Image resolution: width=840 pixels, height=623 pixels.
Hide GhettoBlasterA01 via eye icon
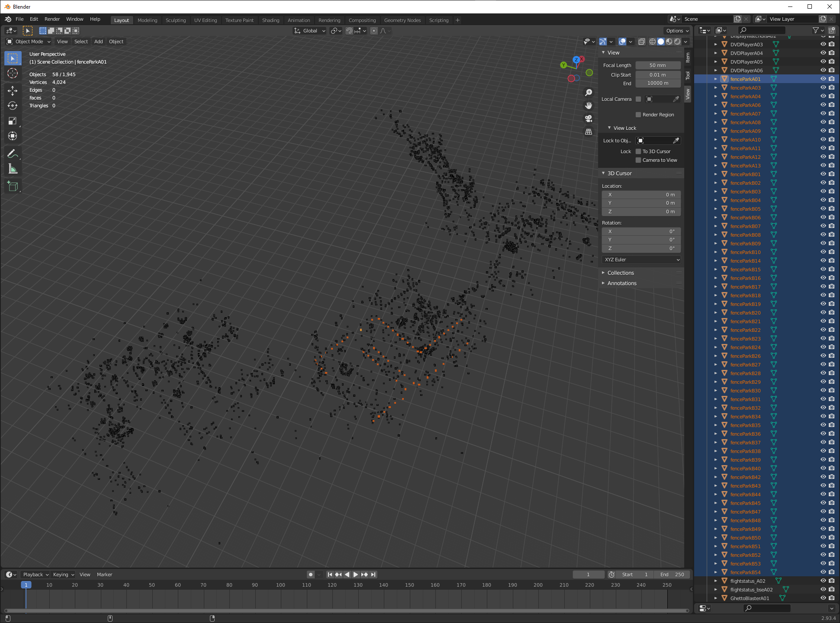823,598
